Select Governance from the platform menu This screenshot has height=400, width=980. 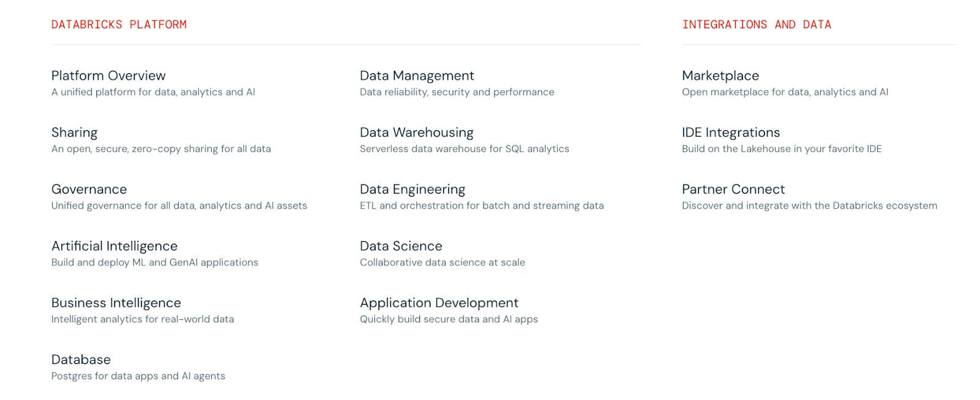[89, 189]
